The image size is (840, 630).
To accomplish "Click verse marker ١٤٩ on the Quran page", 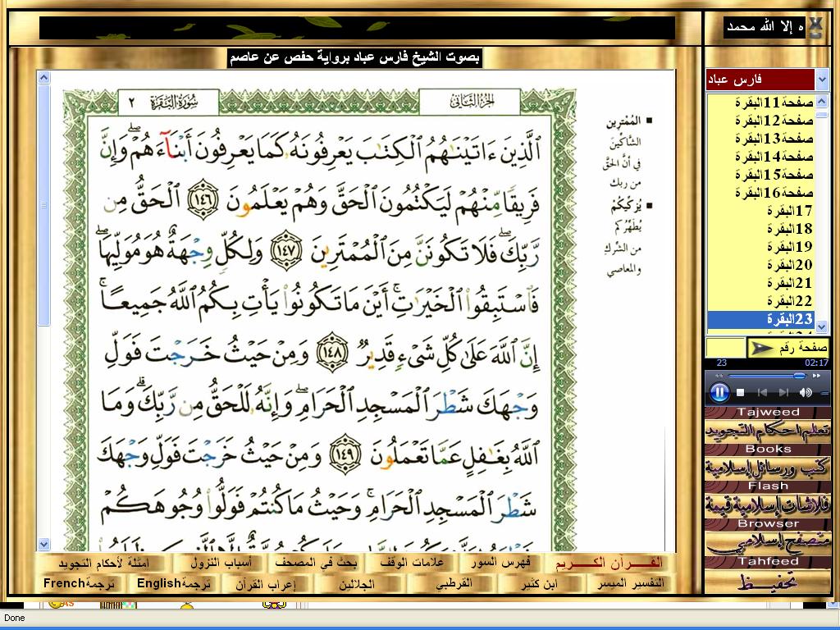I will [345, 454].
